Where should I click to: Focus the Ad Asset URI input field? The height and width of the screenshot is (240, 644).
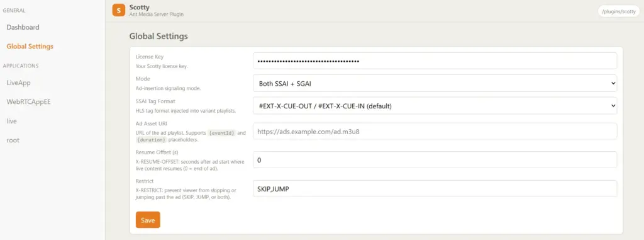[x=435, y=131]
